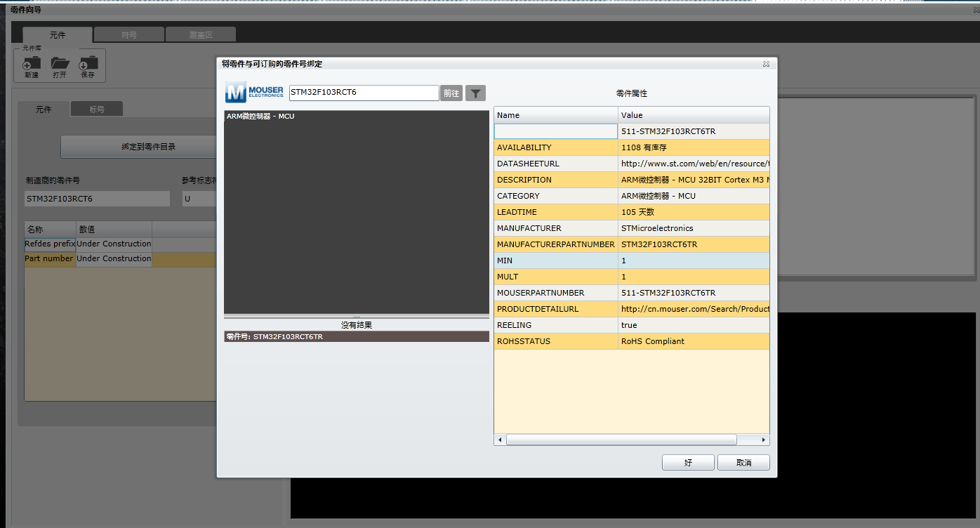This screenshot has width=980, height=528.
Task: Click the New (新建) library icon
Action: pyautogui.click(x=31, y=63)
